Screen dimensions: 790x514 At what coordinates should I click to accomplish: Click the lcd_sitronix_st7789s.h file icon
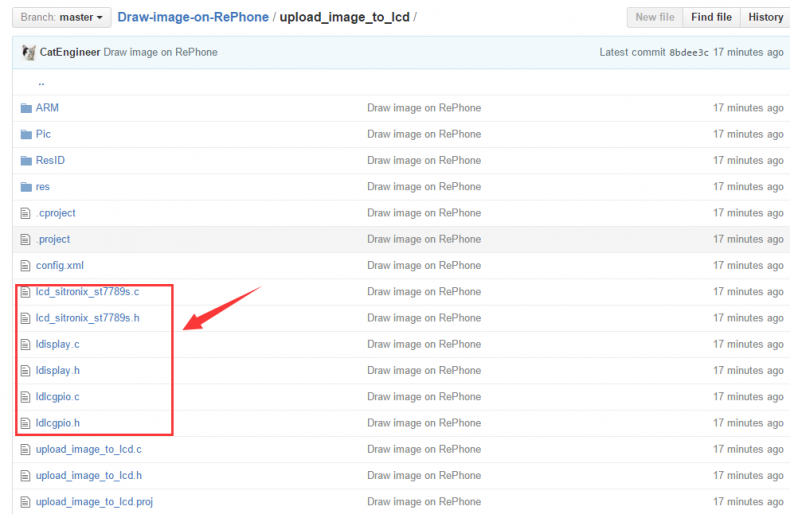click(x=25, y=318)
